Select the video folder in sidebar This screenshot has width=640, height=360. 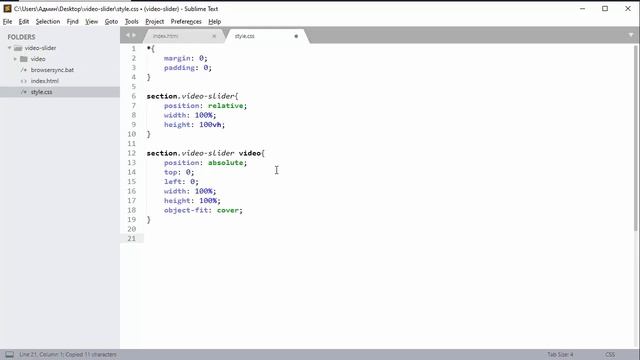[38, 59]
